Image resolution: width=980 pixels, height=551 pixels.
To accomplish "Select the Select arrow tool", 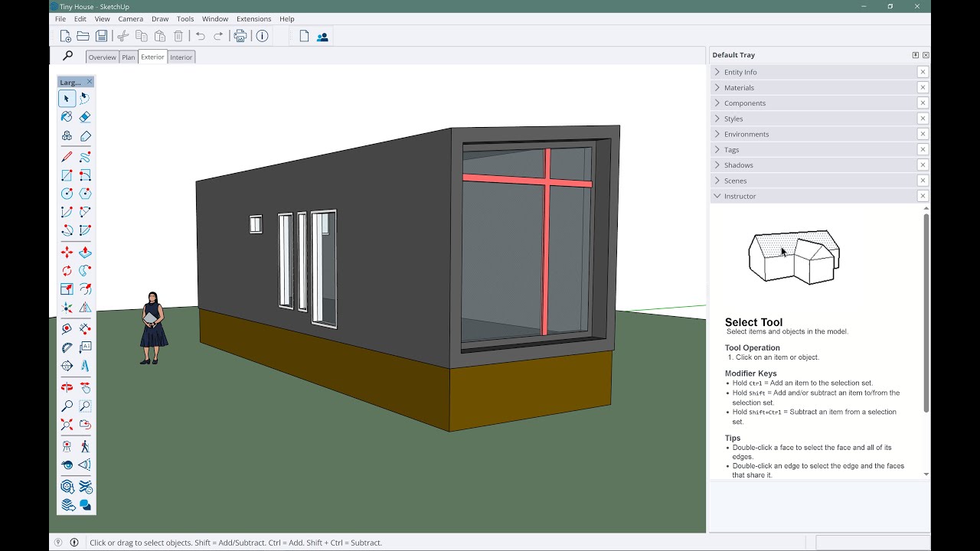I will point(67,98).
